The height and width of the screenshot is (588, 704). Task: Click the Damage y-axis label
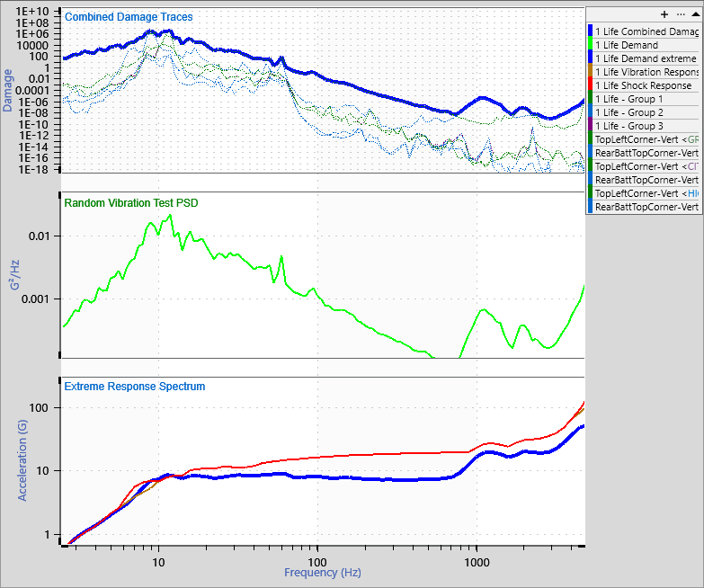click(x=8, y=91)
